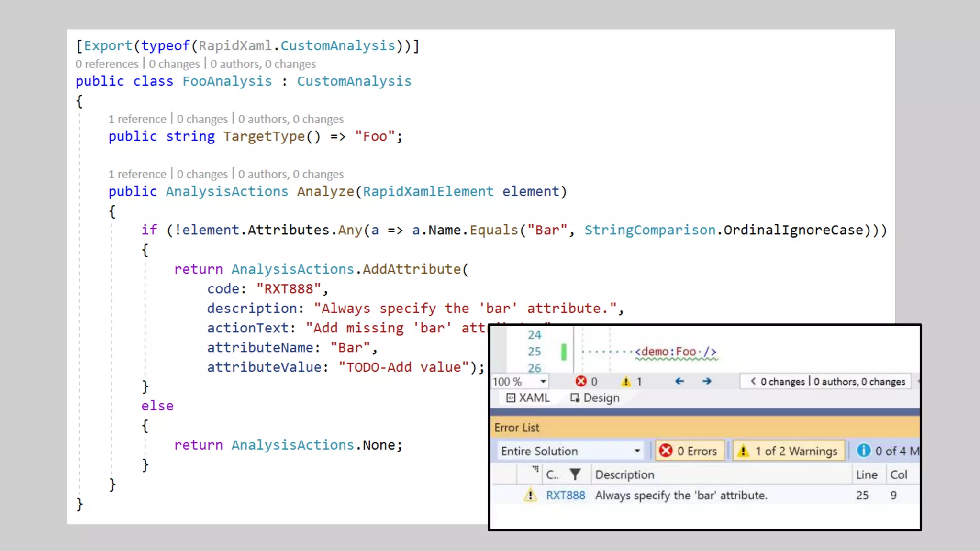Screen dimensions: 980x551
Task: Click the red error count icon in status strip
Action: [x=581, y=381]
